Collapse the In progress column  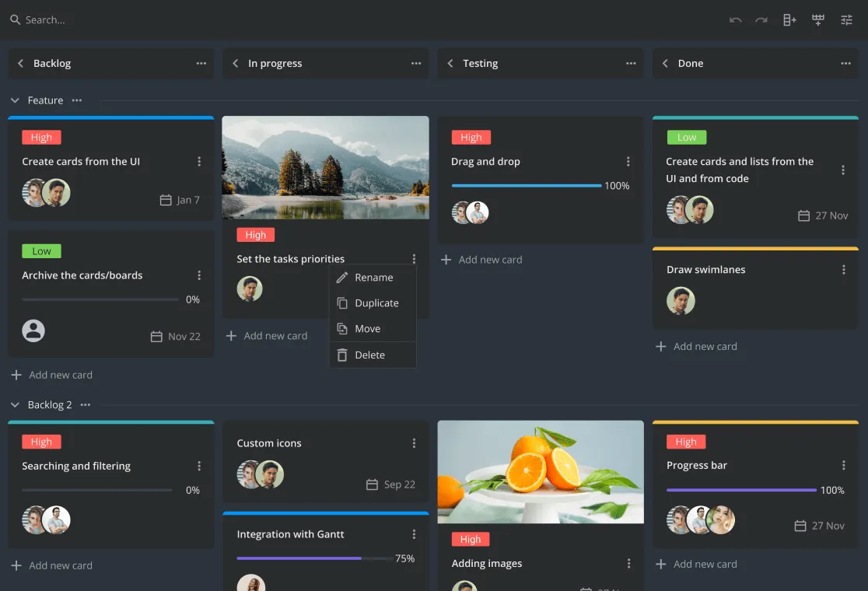(235, 63)
